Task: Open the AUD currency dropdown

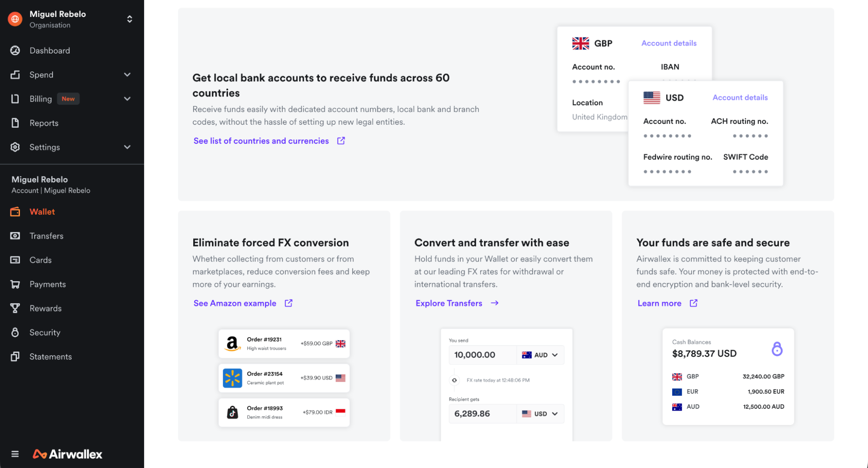Action: (540, 355)
